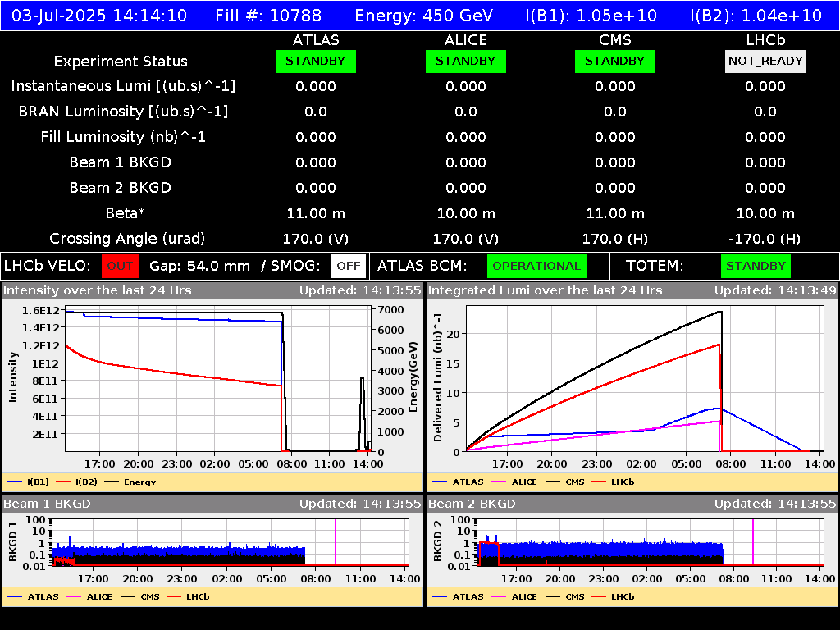Click the Beam 1 BKGD chart title bar
The image size is (840, 630).
[212, 504]
